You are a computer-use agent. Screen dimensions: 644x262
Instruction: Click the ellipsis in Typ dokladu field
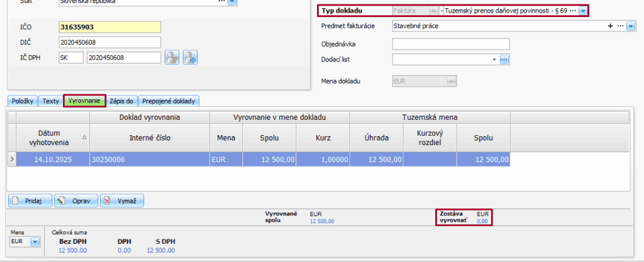click(572, 11)
